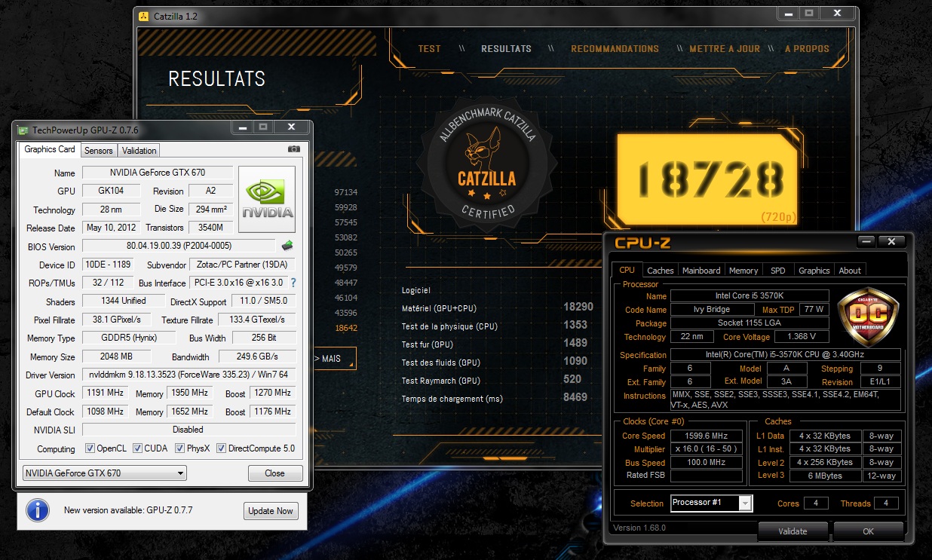932x560 pixels.
Task: Open the About tab in CPU-Z
Action: coord(850,270)
